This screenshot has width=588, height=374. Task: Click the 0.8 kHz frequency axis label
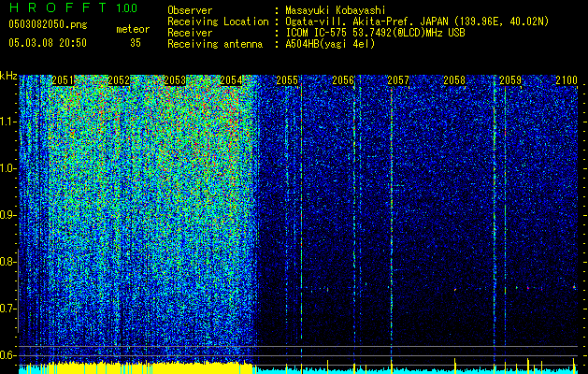(x=8, y=262)
